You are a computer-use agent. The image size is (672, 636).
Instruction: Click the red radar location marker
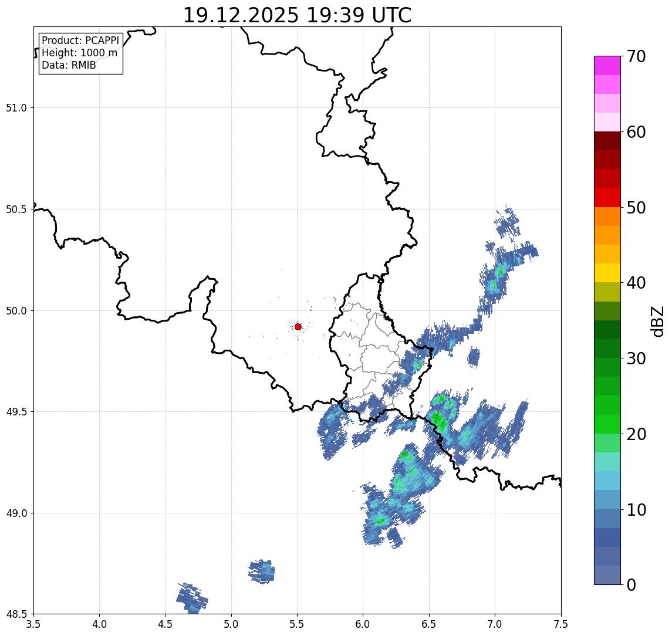298,327
